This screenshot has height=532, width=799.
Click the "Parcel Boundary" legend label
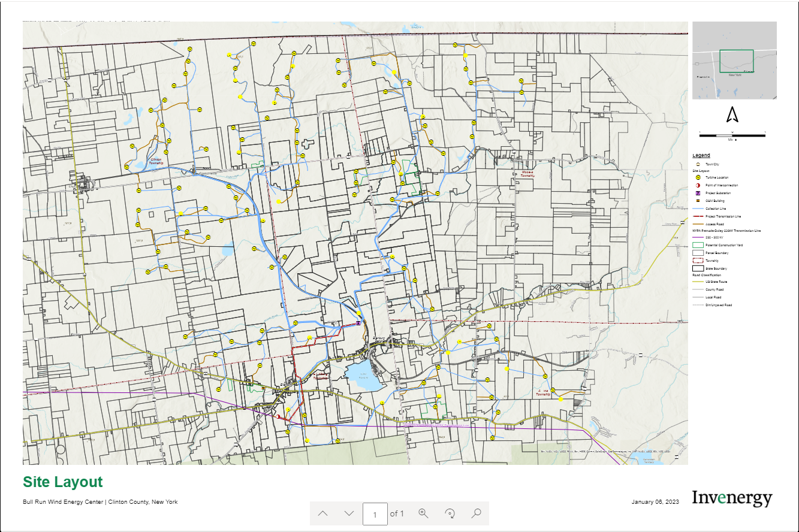pos(717,253)
